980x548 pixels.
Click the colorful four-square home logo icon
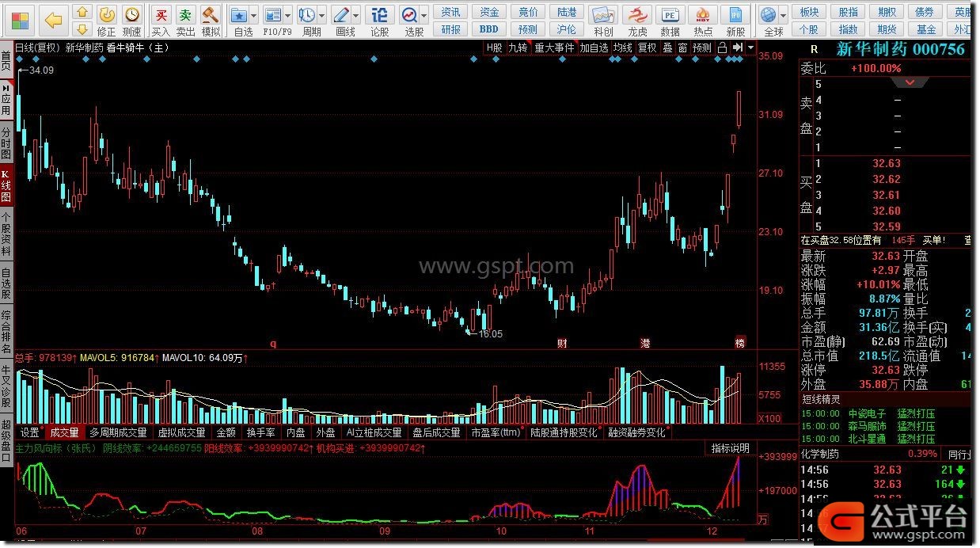(x=21, y=20)
